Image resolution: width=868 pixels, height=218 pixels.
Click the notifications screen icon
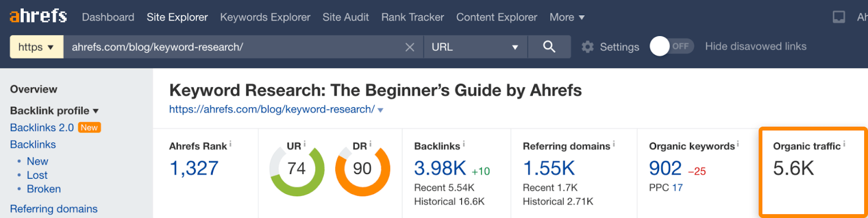coord(839,17)
